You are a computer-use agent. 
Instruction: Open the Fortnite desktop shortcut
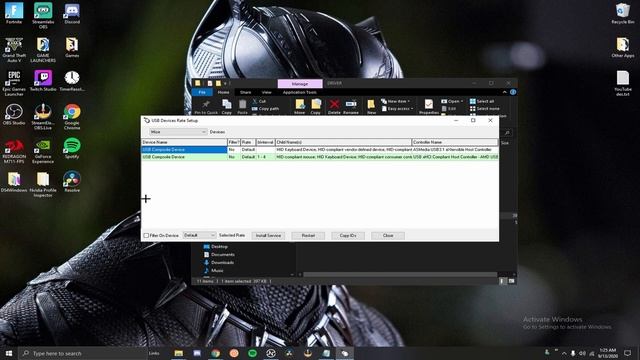click(14, 13)
